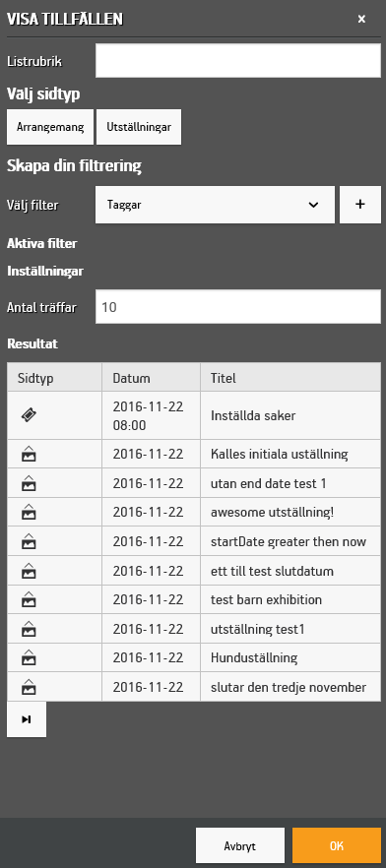Screen dimensions: 386x868
Task: Open the Taggar filter dropdown
Action: 215,205
